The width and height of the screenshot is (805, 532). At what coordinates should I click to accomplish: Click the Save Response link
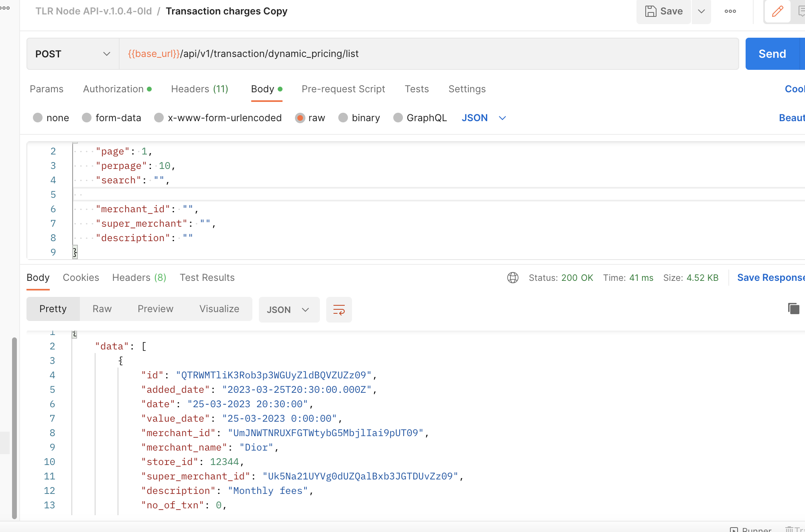pyautogui.click(x=771, y=278)
